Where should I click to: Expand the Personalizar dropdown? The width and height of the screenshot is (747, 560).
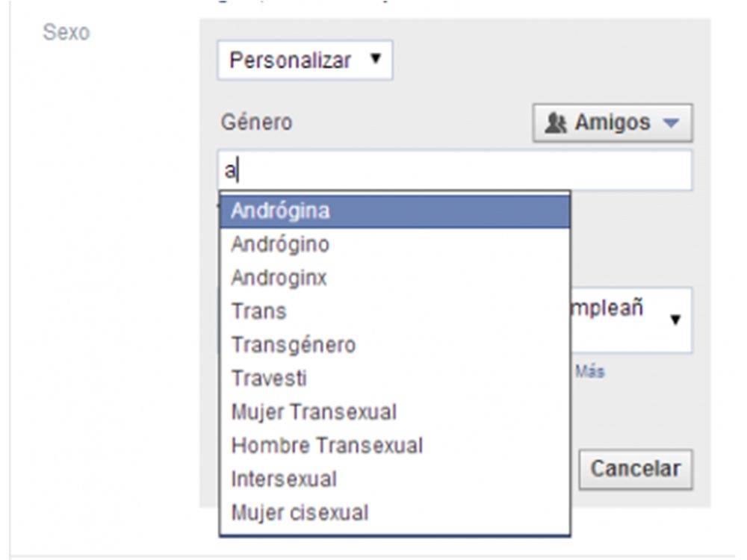click(x=305, y=60)
